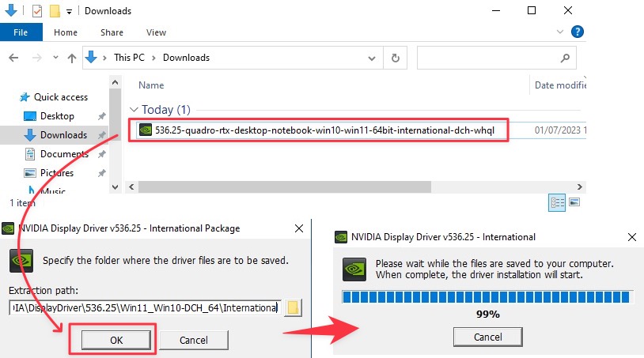The image size is (644, 358).
Task: Click NVIDIA title bar icon of progress dialog
Action: coord(341,237)
